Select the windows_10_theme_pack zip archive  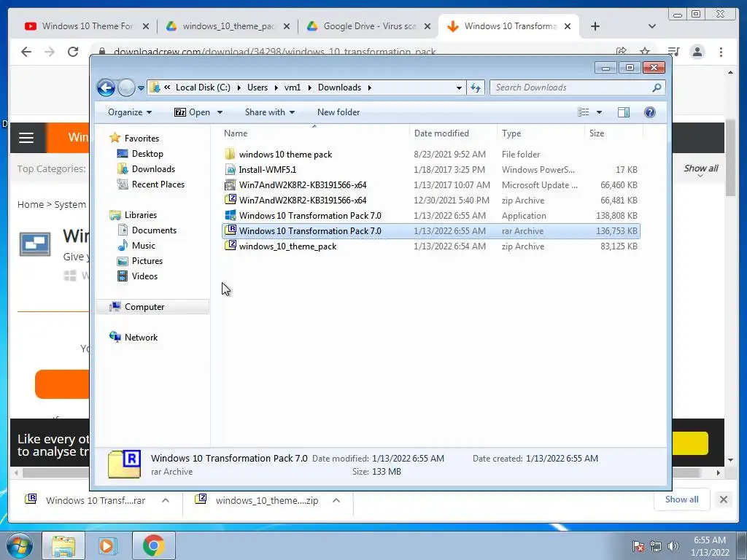pos(430,246)
